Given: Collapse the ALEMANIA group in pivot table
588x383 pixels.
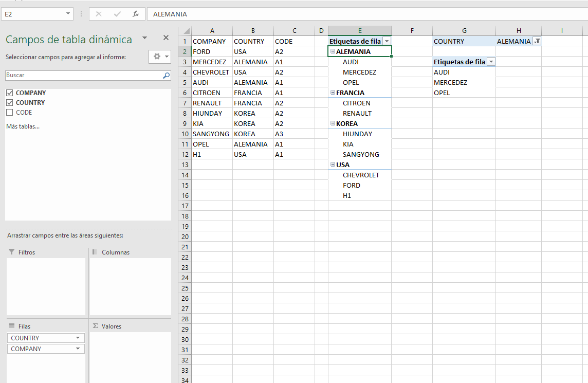Looking at the screenshot, I should pos(333,51).
